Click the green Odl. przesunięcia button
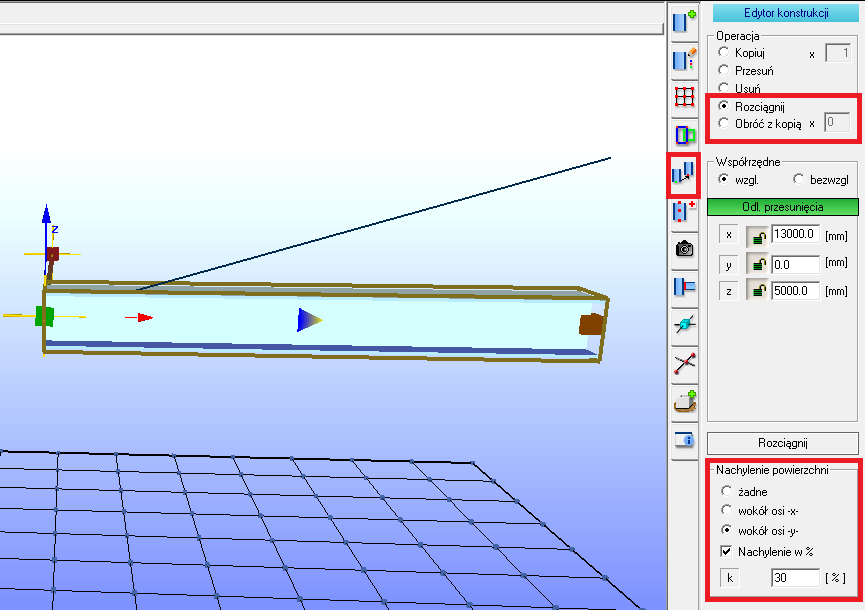 pyautogui.click(x=782, y=207)
